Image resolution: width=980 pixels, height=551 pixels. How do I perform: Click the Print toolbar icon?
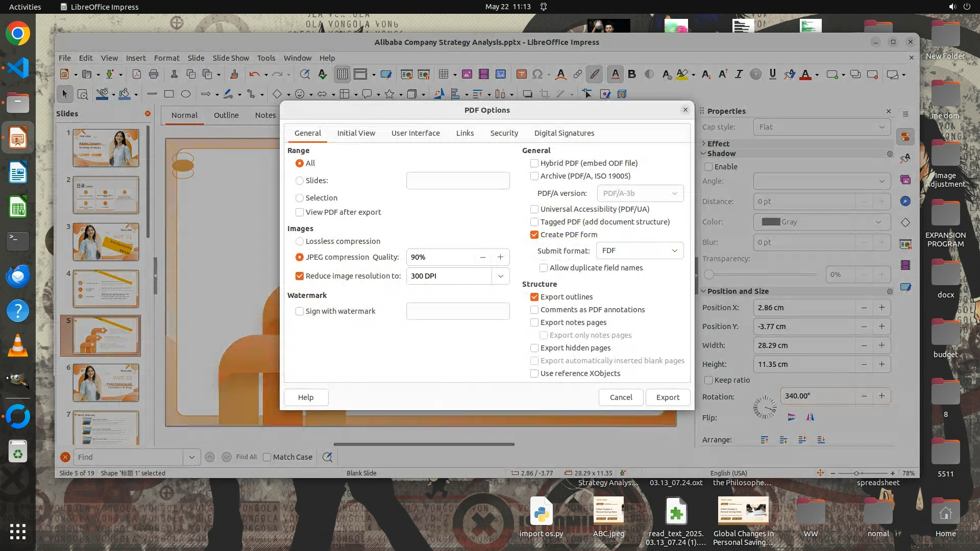point(154,74)
